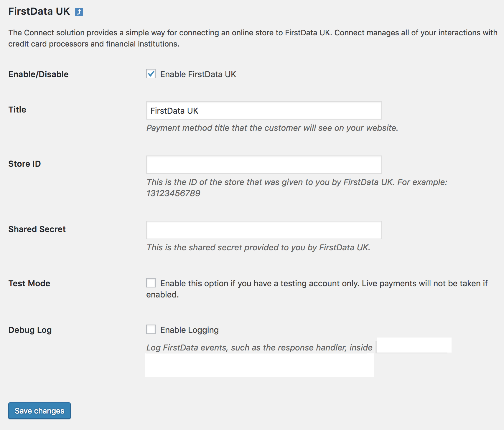Click the bold "Test Mode" row label
The width and height of the screenshot is (504, 430).
pyautogui.click(x=29, y=284)
